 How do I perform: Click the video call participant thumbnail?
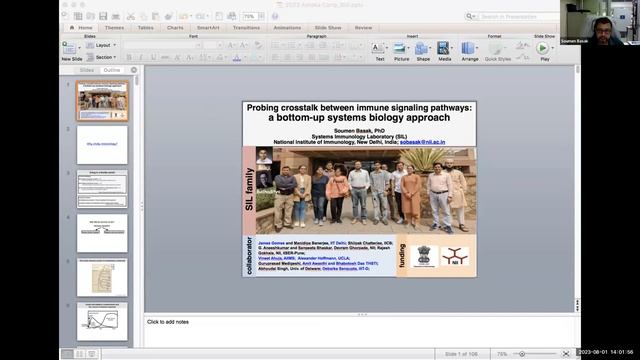[600, 22]
